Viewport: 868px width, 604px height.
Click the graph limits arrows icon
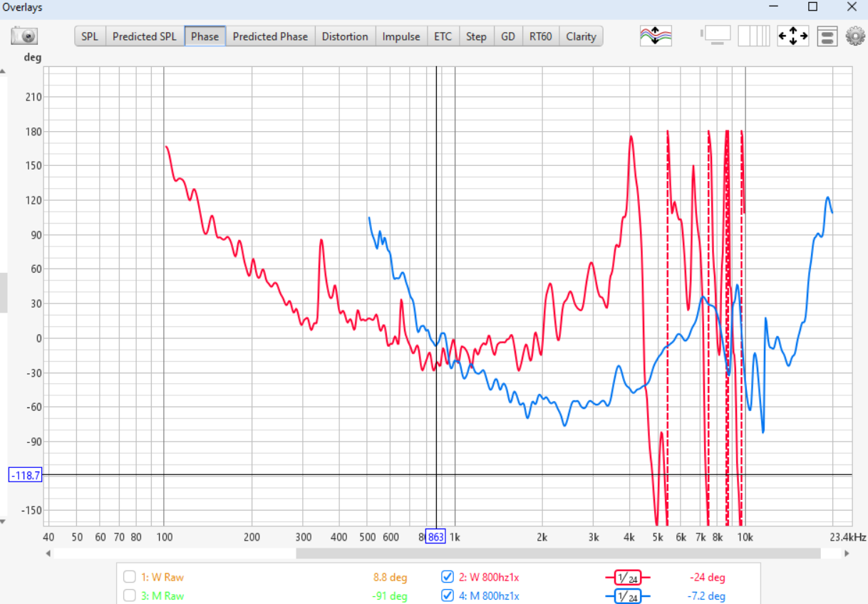792,36
